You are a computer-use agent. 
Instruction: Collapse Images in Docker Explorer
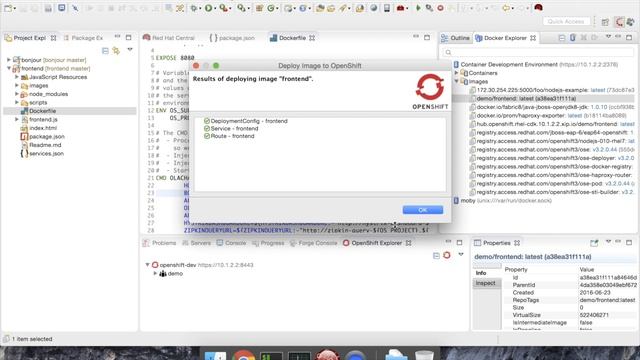click(456, 81)
